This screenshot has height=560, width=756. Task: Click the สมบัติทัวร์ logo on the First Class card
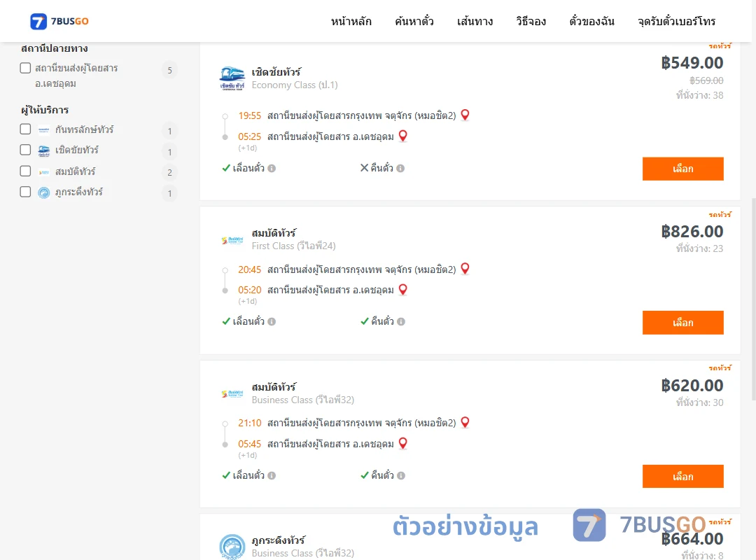tap(232, 240)
